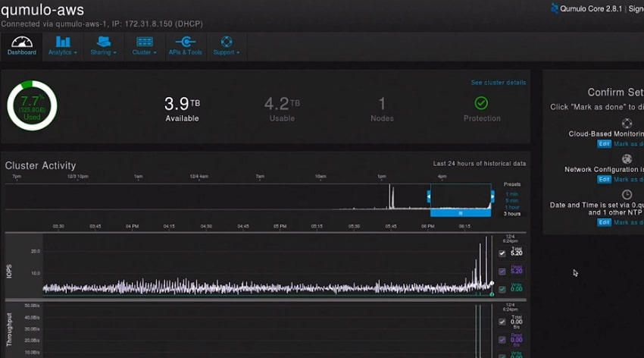Click the qumulo-aws cluster title
This screenshot has width=644, height=358.
click(42, 9)
